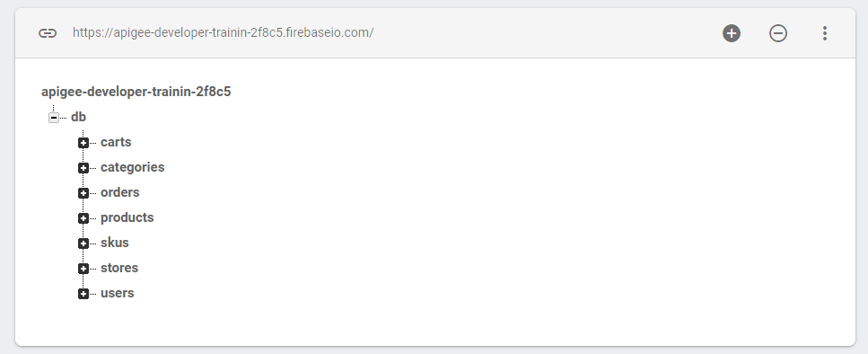This screenshot has width=868, height=354.
Task: Click the link icon beside database URL
Action: click(x=48, y=33)
